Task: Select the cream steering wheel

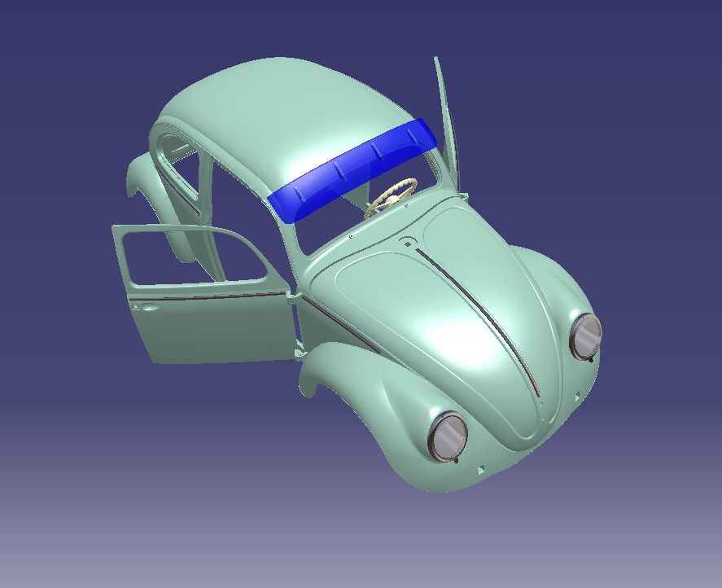Action: 392,197
